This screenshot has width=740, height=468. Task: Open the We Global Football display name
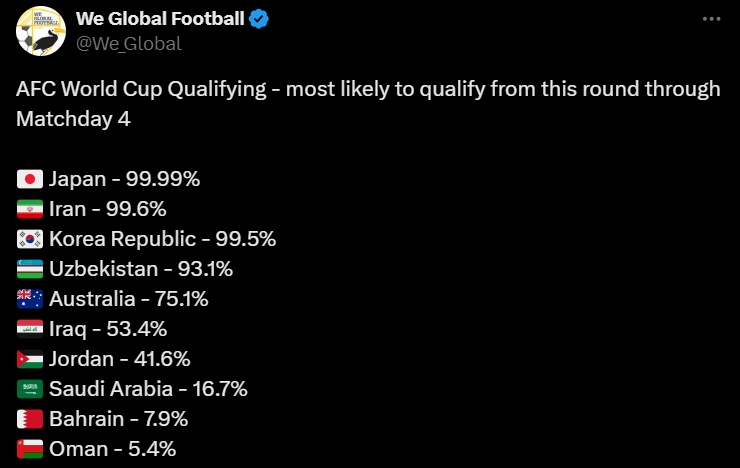tap(158, 18)
